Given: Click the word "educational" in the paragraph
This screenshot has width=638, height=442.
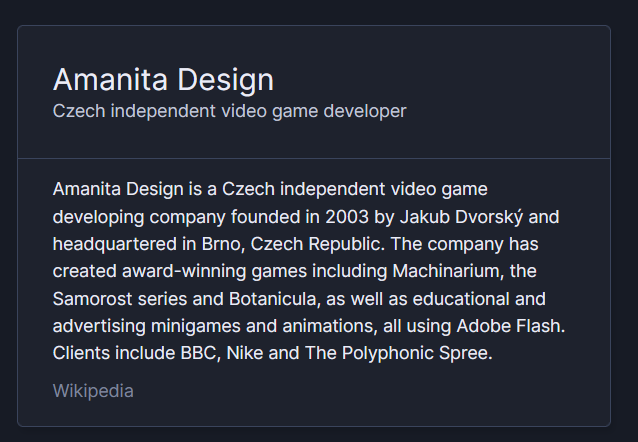Looking at the screenshot, I should coord(474,299).
